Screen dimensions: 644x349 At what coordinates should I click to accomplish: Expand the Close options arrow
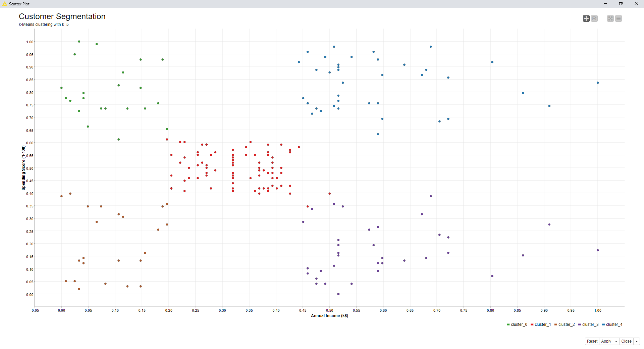coord(637,341)
